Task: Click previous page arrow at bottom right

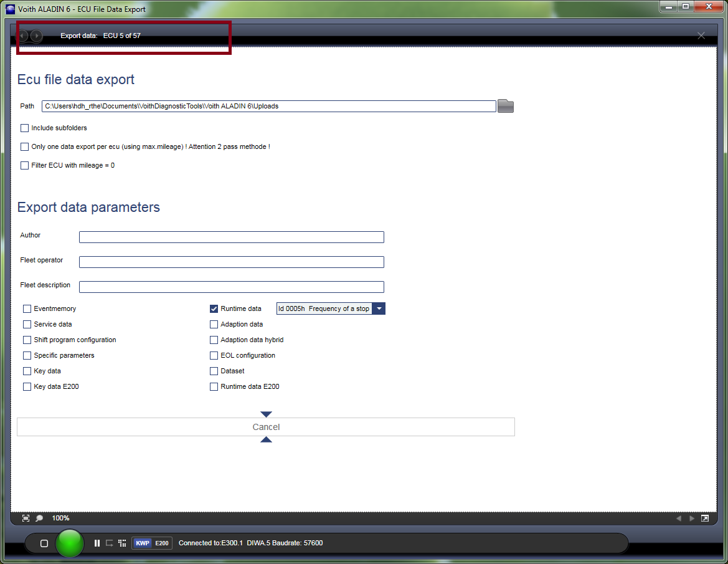Action: tap(679, 519)
